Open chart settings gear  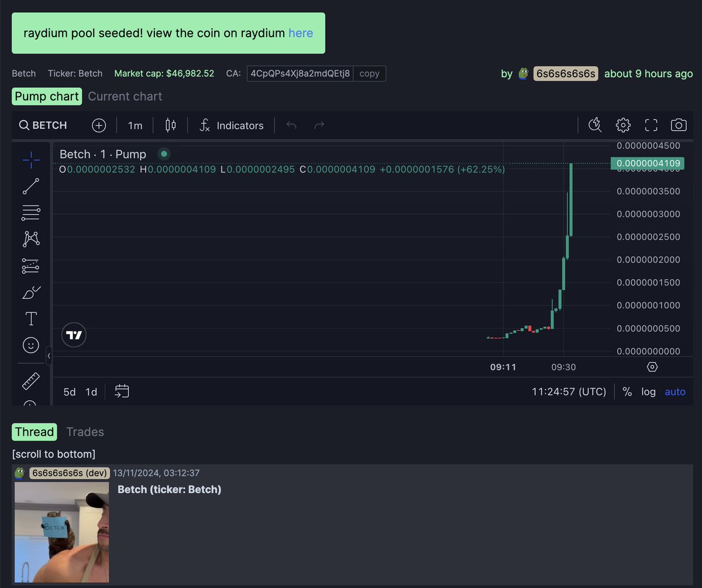click(x=623, y=125)
